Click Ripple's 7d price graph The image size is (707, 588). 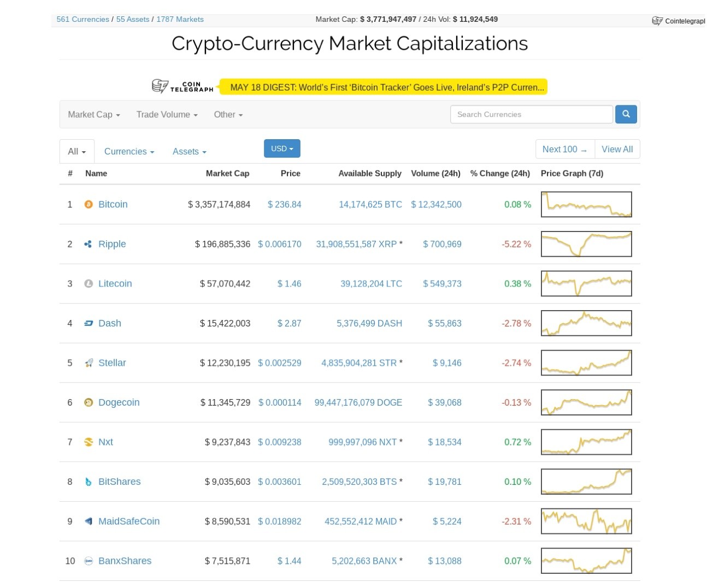(586, 244)
